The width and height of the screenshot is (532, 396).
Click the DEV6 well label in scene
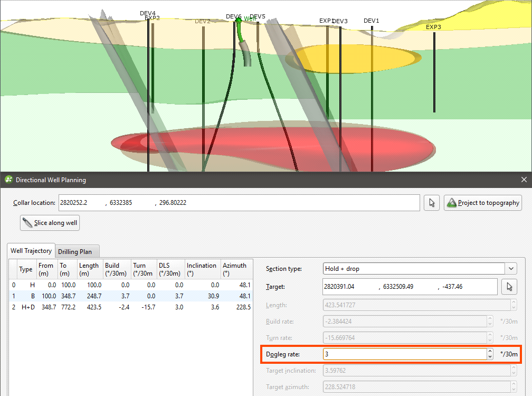click(x=233, y=17)
